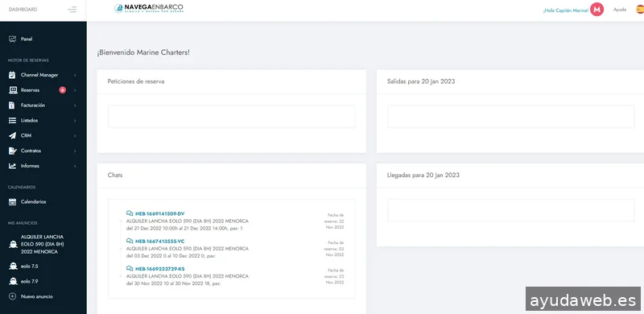Click the NavegaEnBarco logo
Image resolution: width=644 pixels, height=314 pixels.
click(x=149, y=8)
